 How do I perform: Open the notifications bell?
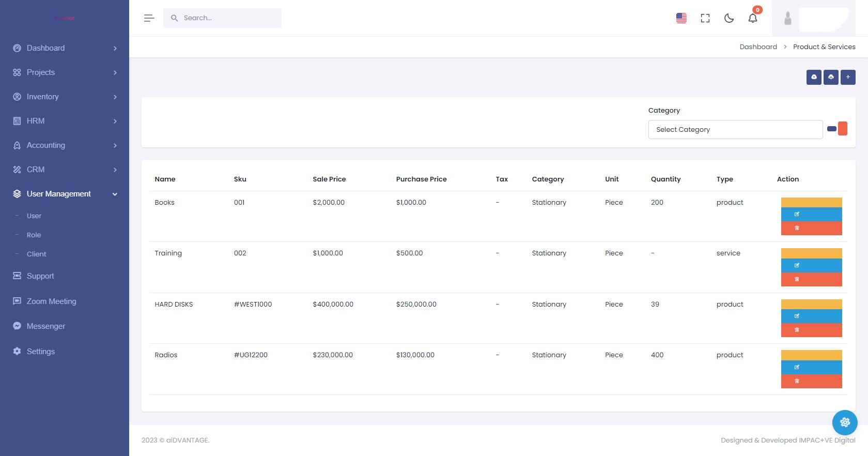click(x=753, y=18)
